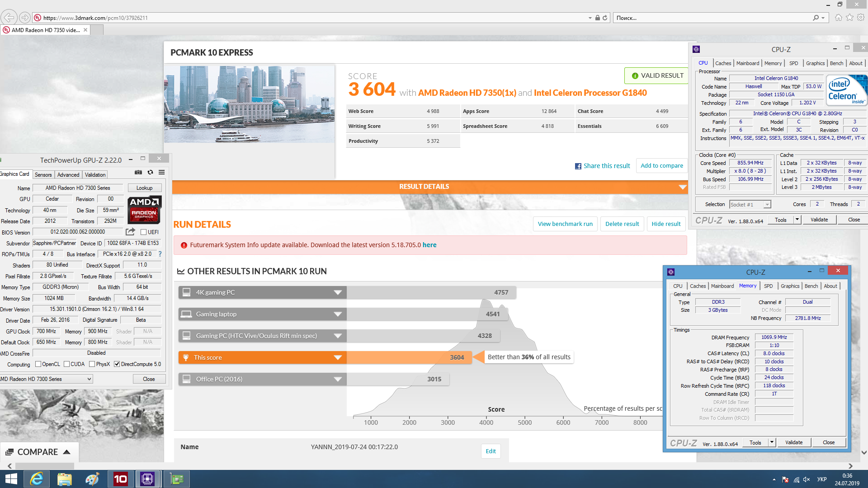
Task: Click the refresh icon in address bar
Action: tap(605, 18)
